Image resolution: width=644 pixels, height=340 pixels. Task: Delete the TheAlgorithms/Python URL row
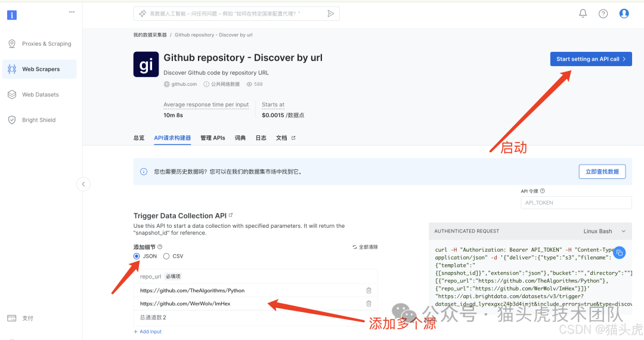369,290
